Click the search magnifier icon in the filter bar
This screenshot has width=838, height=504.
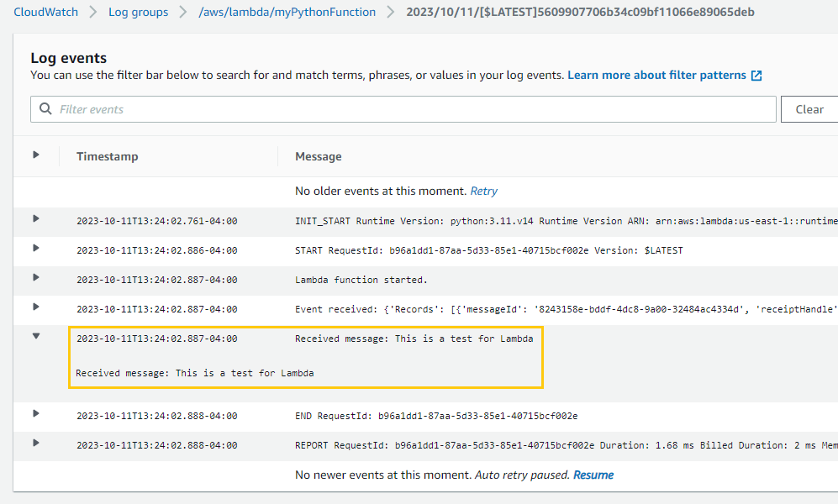(x=45, y=108)
